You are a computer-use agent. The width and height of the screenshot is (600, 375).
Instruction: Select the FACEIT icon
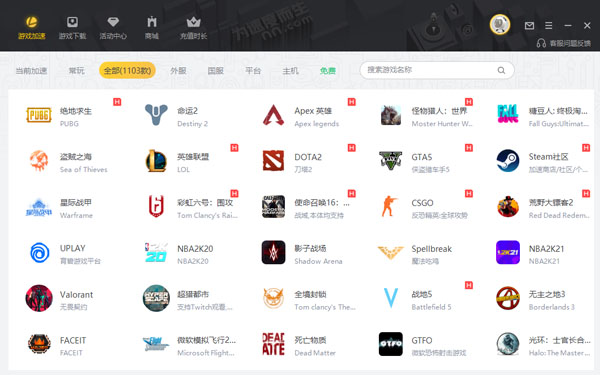[39, 344]
